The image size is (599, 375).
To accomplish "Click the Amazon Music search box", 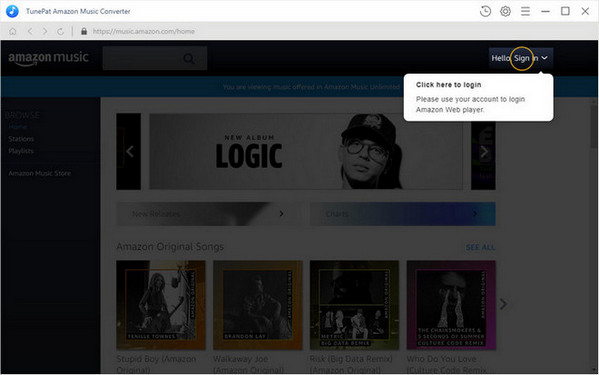I will point(155,58).
